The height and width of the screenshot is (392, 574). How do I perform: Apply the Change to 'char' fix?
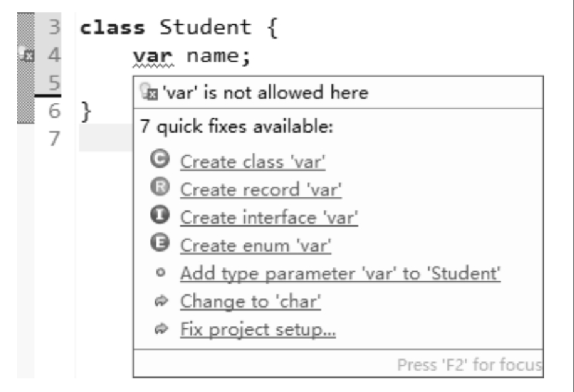[x=250, y=302]
